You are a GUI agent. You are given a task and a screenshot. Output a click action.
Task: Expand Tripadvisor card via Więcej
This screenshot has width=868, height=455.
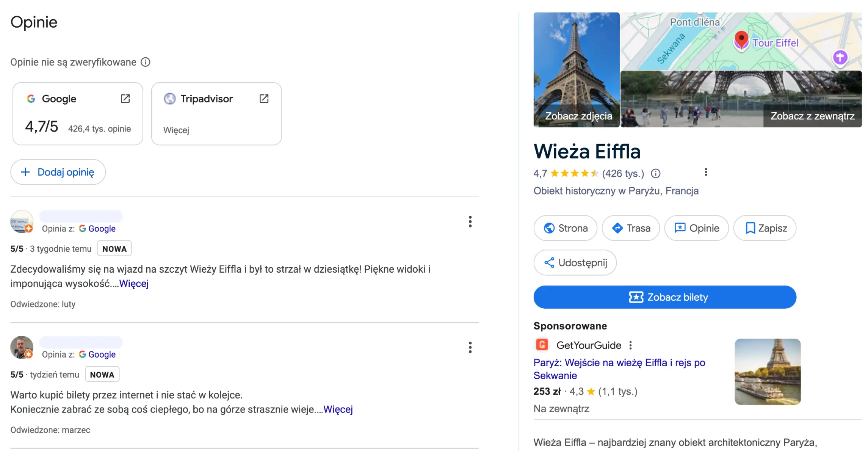[x=176, y=130]
